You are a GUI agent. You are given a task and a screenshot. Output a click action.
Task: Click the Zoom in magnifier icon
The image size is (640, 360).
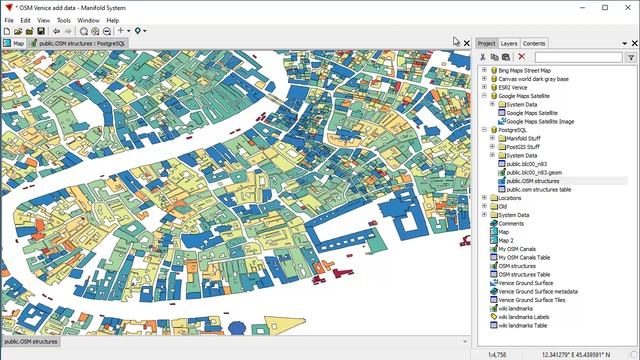[x=95, y=31]
